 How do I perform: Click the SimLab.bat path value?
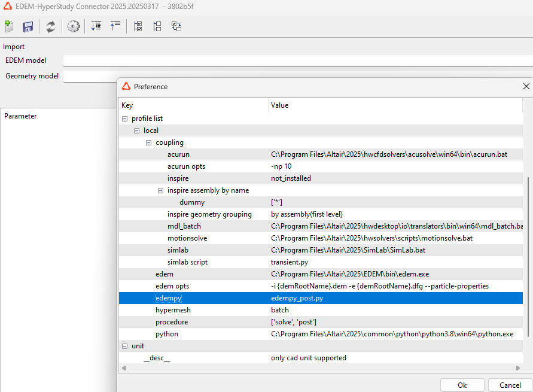(x=348, y=250)
